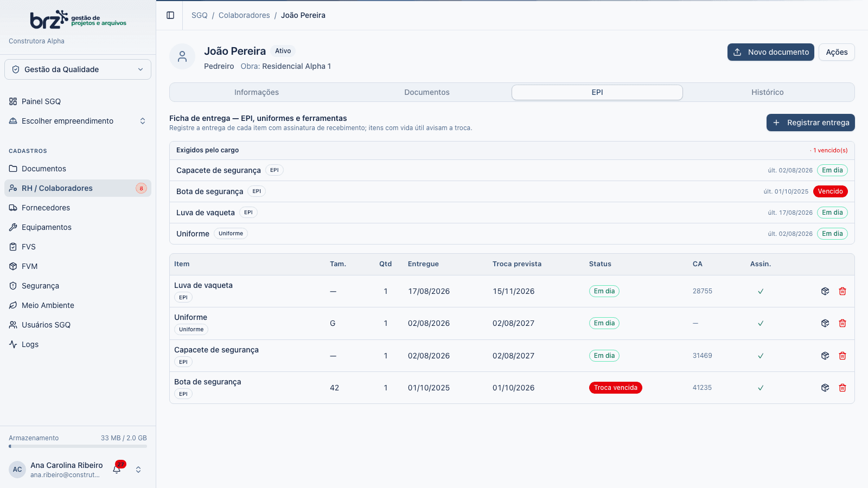The image size is (868, 488).
Task: Click box icon in Capacete de segurança row
Action: pyautogui.click(x=825, y=356)
